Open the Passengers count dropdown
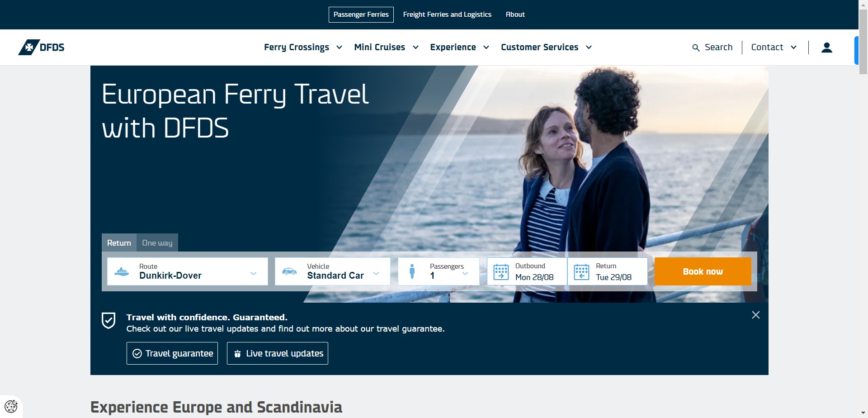 pos(439,271)
